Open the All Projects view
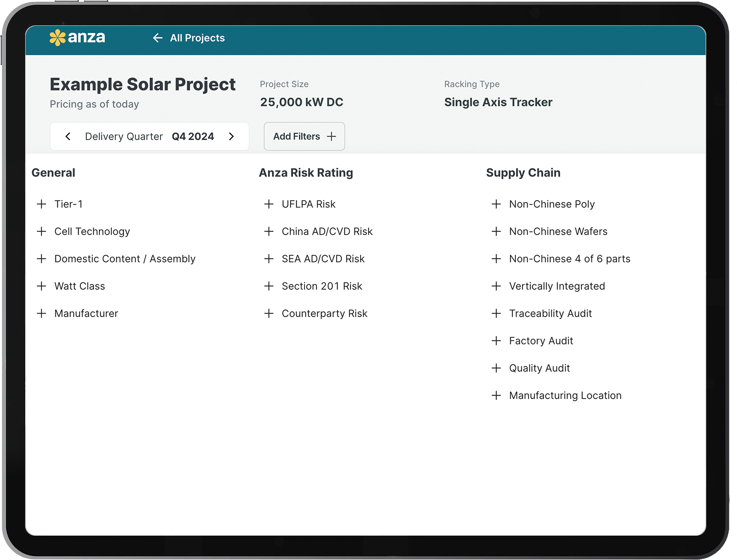Viewport: 737px width, 560px height. point(197,38)
